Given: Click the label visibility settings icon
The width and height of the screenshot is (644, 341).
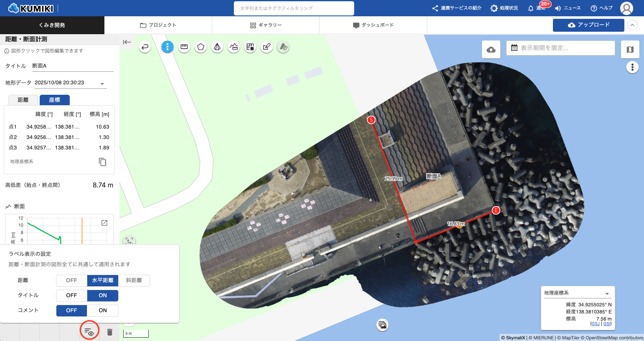Looking at the screenshot, I should [x=89, y=332].
